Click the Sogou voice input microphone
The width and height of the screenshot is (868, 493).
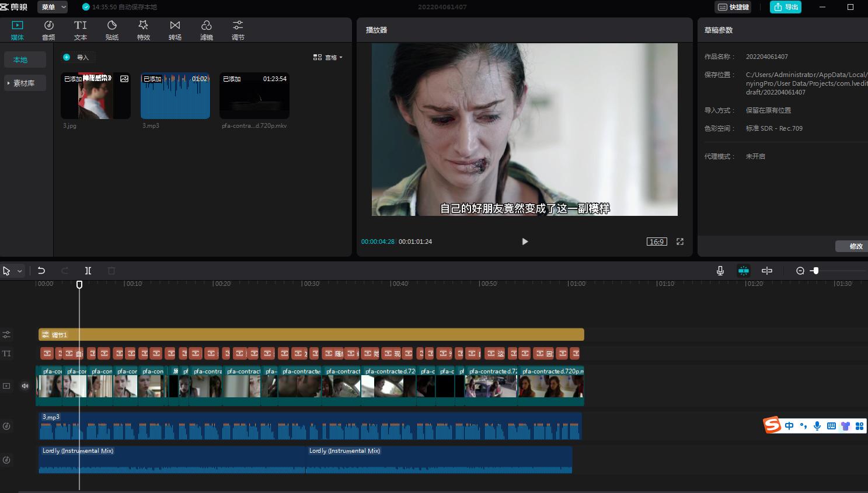point(817,426)
